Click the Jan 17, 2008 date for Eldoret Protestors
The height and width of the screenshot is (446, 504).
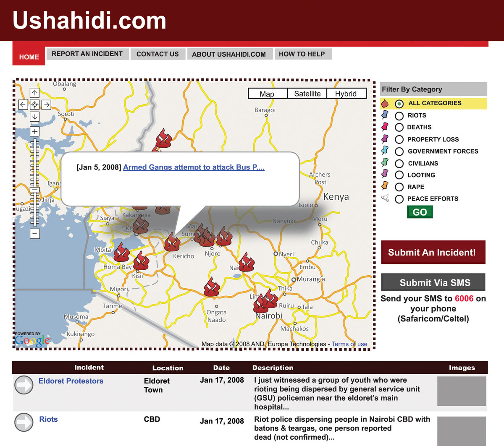(x=222, y=380)
